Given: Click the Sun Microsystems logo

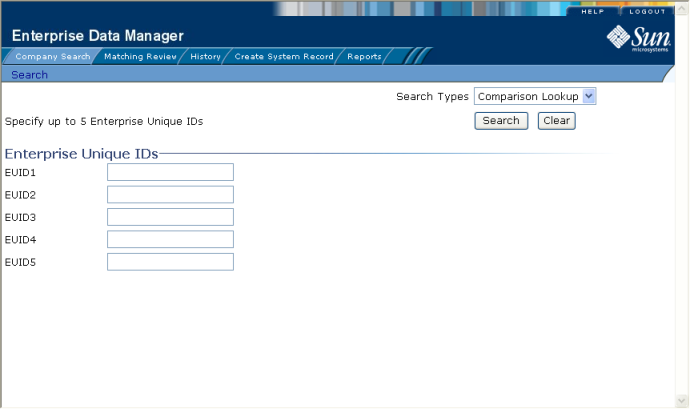Looking at the screenshot, I should [x=639, y=38].
